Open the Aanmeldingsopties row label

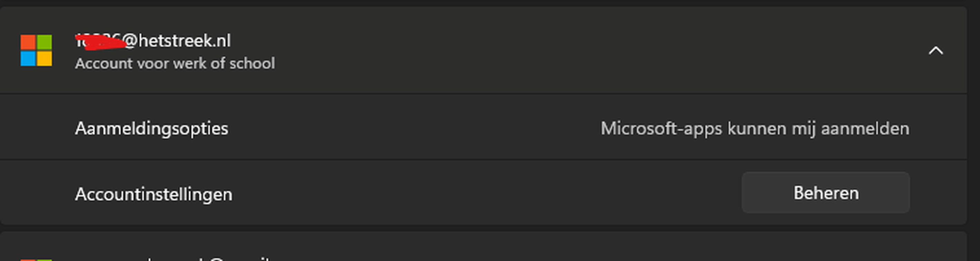151,128
